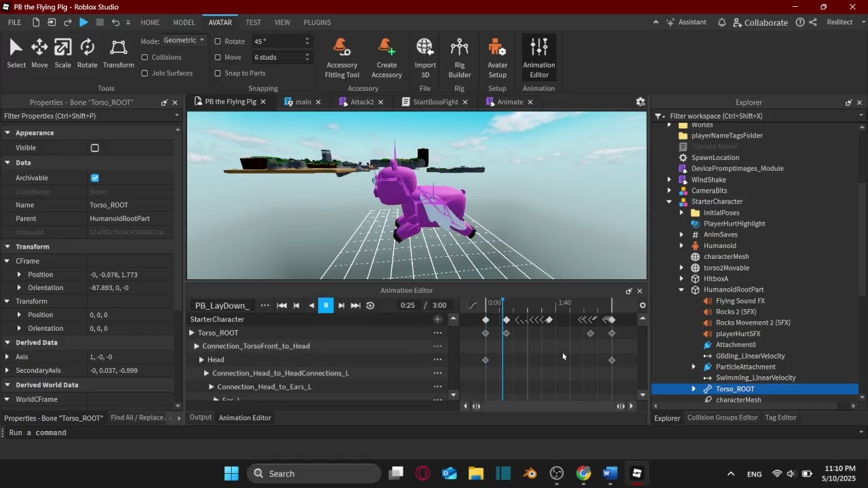This screenshot has width=868, height=488.
Task: Turn on Join Surfaces
Action: point(144,73)
